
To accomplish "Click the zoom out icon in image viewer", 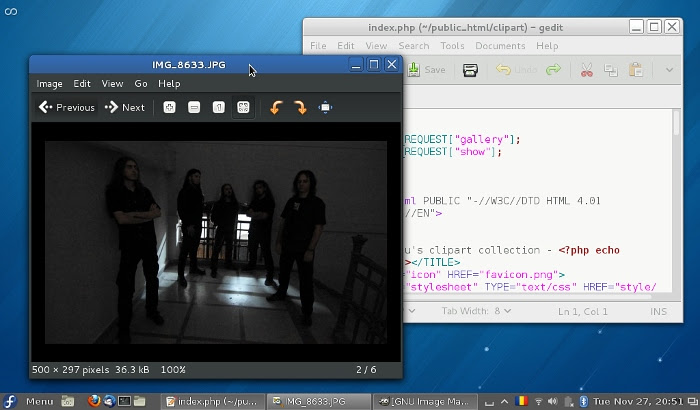I will [194, 107].
